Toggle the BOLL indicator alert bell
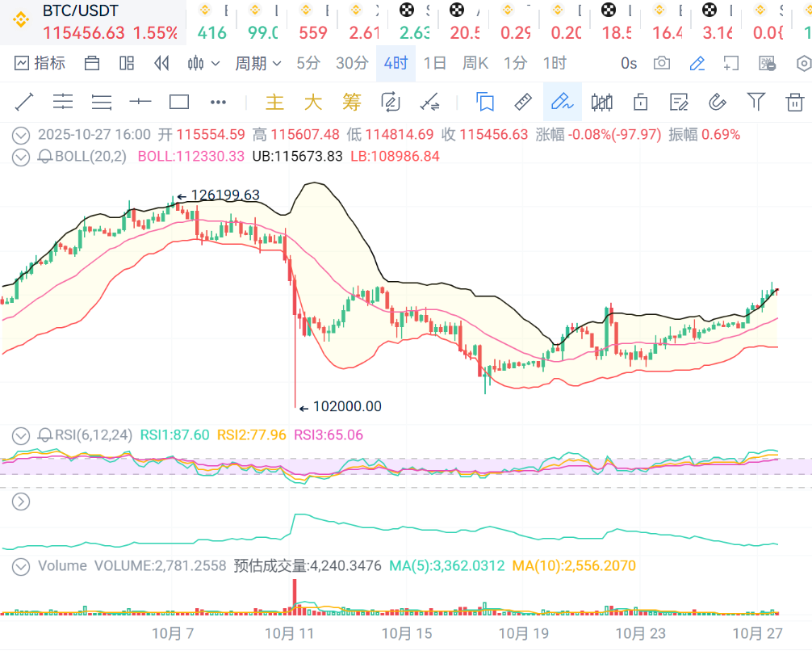This screenshot has height=655, width=812. (x=45, y=157)
